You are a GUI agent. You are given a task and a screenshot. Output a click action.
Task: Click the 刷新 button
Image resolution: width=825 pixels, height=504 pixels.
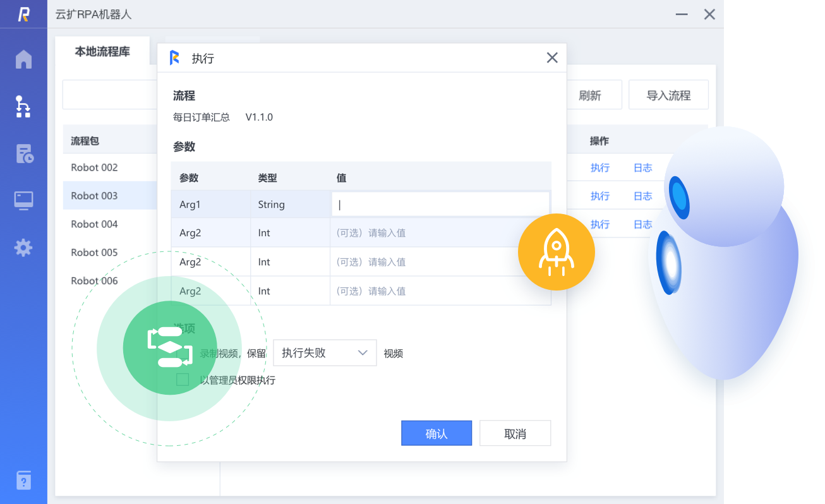point(589,95)
